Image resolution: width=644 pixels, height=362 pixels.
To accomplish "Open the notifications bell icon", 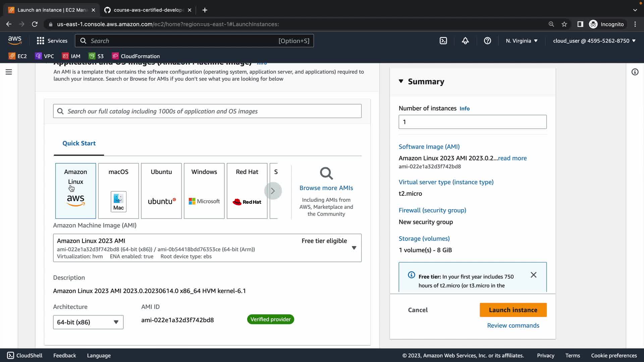I will [x=465, y=41].
